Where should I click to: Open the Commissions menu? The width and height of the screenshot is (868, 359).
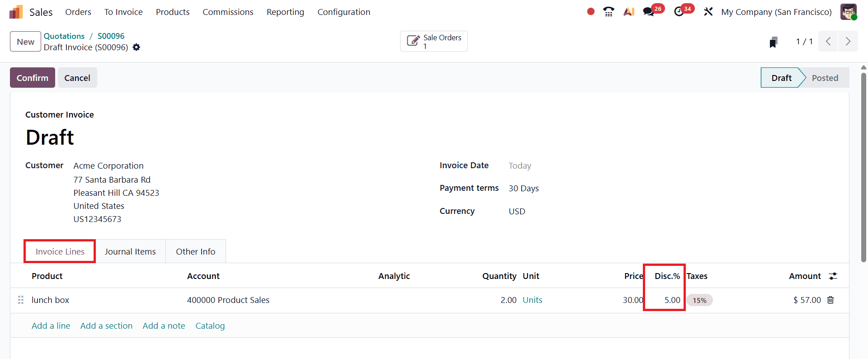click(228, 12)
